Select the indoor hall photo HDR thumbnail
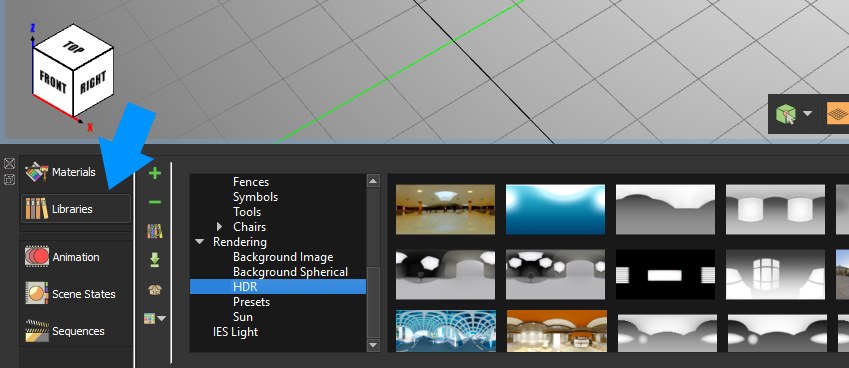Viewport: 849px width, 368px height. [x=445, y=209]
